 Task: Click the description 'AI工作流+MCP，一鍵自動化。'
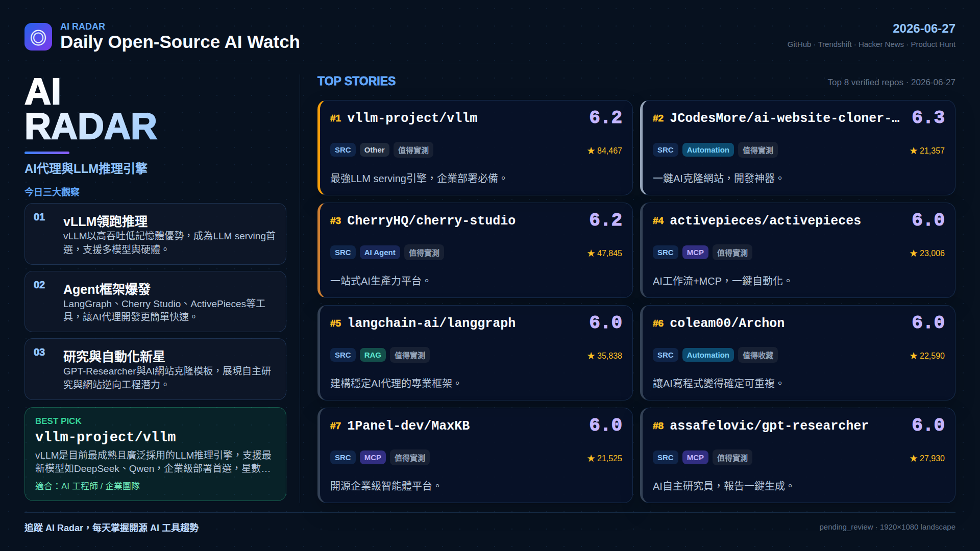[x=722, y=281]
